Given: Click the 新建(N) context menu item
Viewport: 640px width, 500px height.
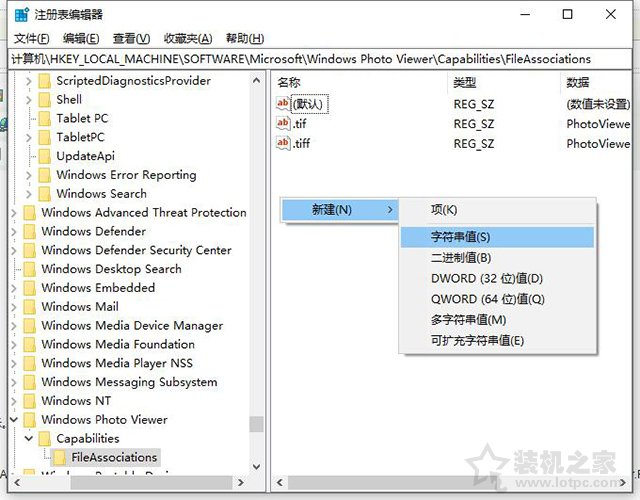Looking at the screenshot, I should tap(340, 210).
